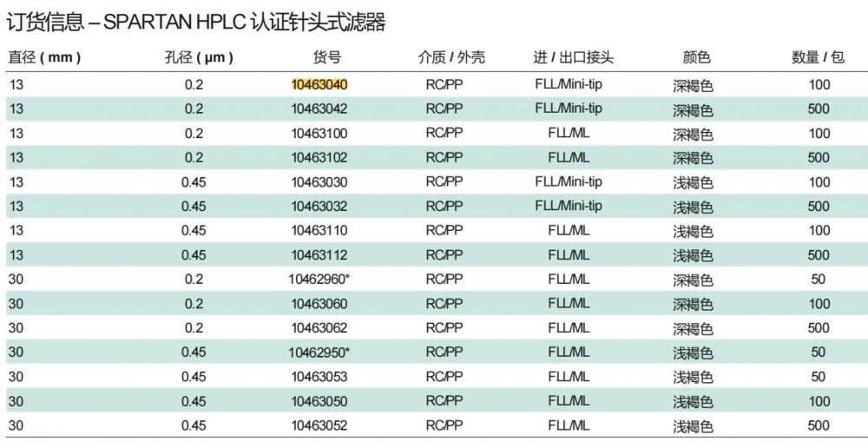The height and width of the screenshot is (448, 868).
Task: Click the starred product number 10462950*
Action: click(320, 352)
